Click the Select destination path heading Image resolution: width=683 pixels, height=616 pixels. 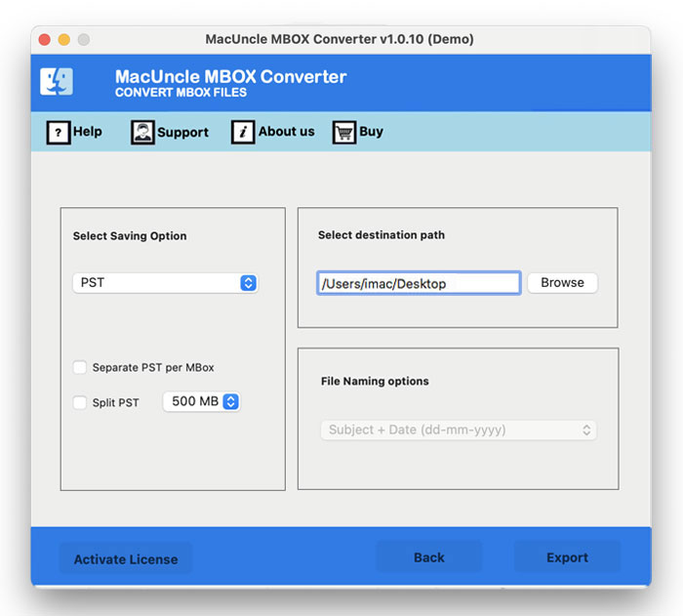click(382, 235)
